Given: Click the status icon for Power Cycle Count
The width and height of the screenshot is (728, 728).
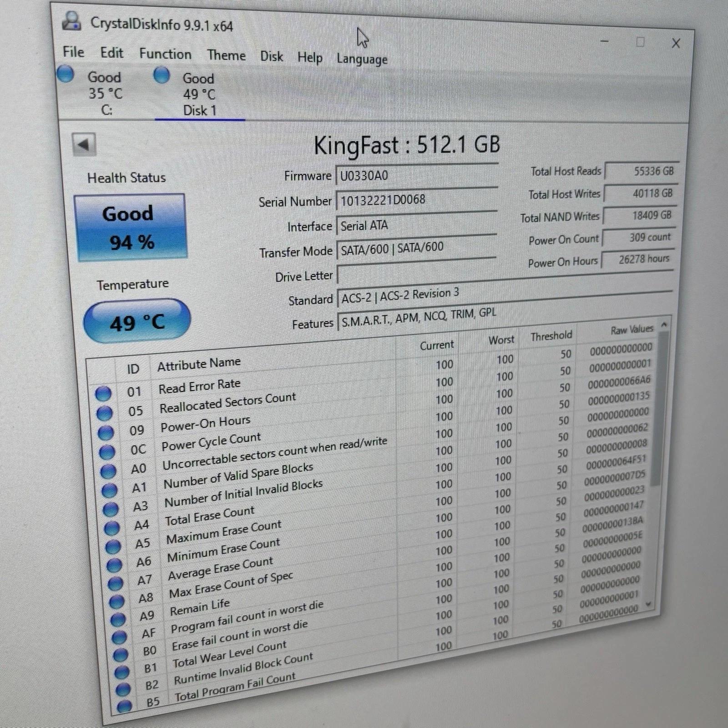Looking at the screenshot, I should (107, 452).
